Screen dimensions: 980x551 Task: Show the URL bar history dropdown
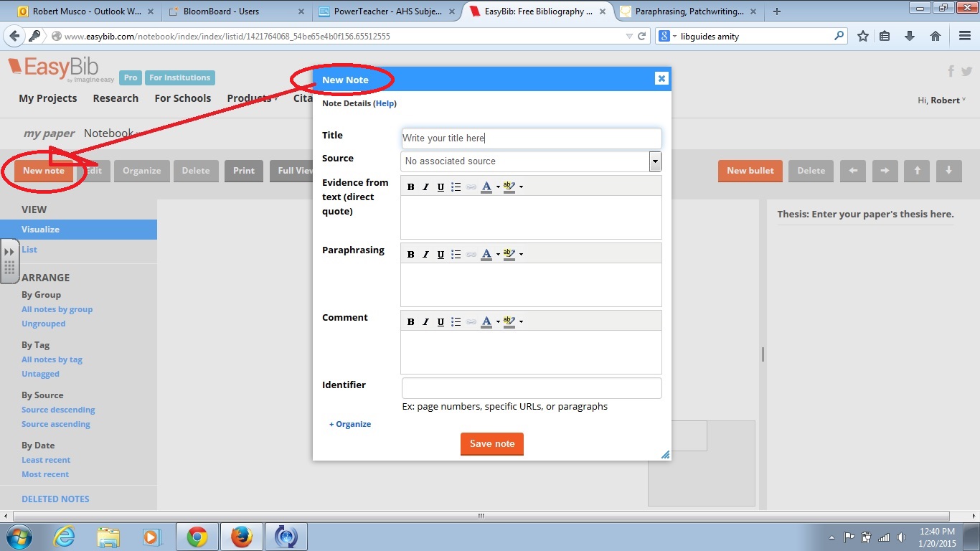pyautogui.click(x=629, y=36)
